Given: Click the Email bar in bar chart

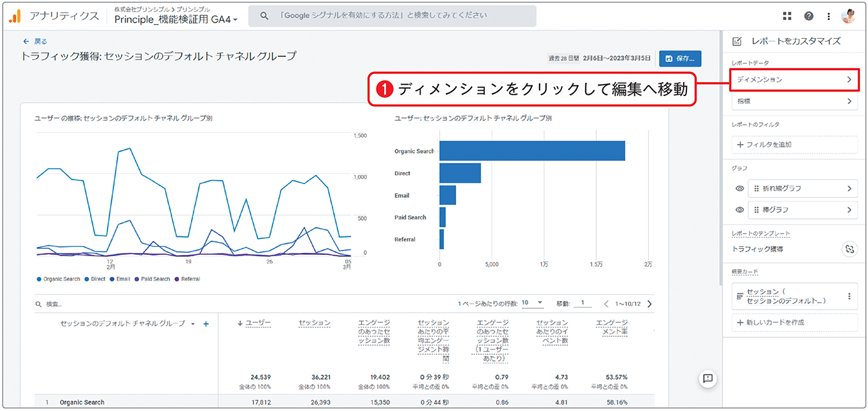Looking at the screenshot, I should 447,195.
